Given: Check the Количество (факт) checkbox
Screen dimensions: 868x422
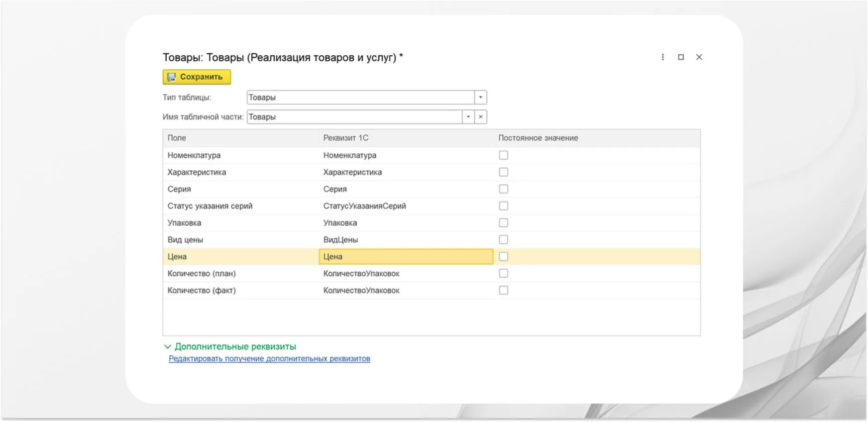Looking at the screenshot, I should tap(504, 290).
